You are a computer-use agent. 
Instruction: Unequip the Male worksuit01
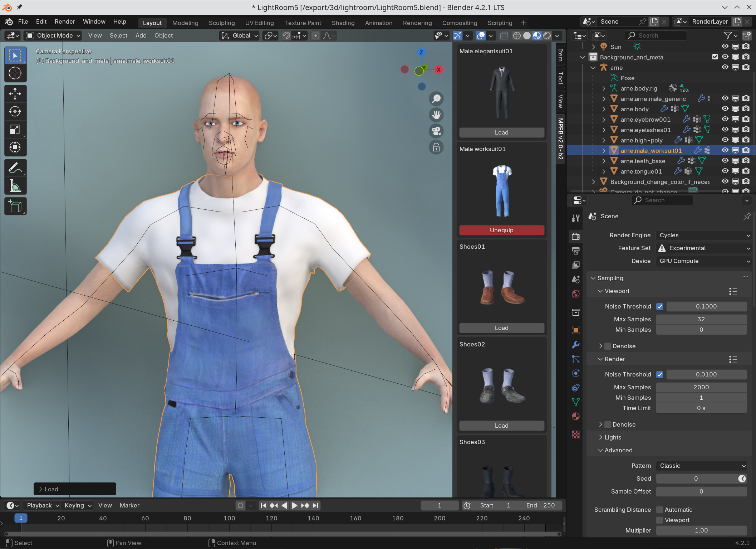click(x=501, y=230)
